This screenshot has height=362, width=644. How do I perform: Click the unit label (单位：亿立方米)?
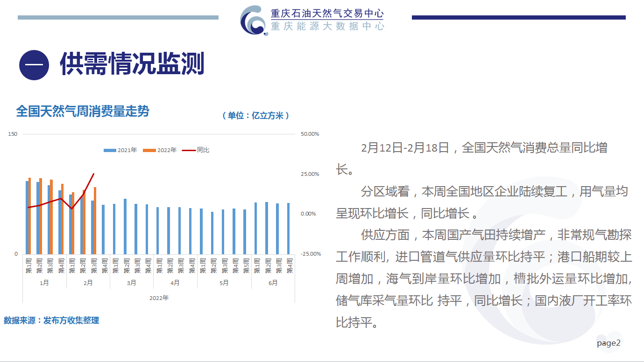pos(255,116)
